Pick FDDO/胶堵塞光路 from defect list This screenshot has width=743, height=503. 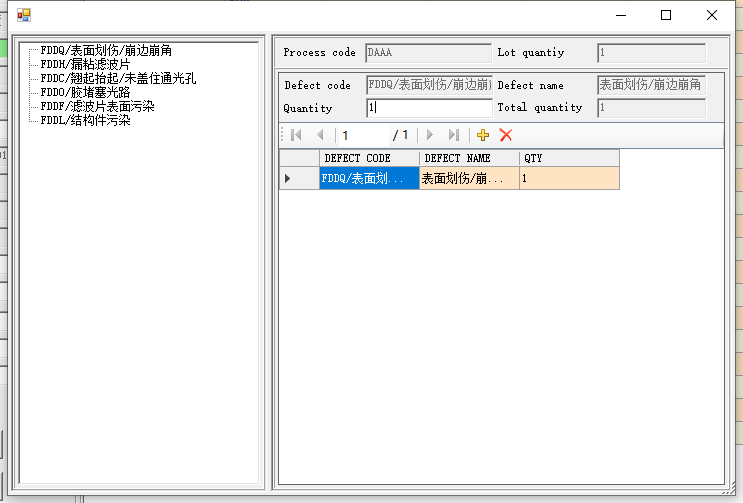point(84,92)
